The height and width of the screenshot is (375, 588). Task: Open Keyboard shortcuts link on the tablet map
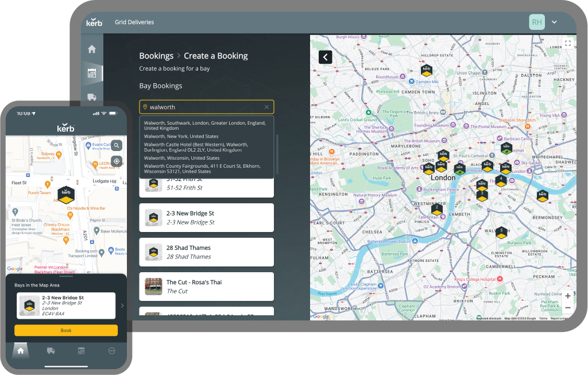click(x=489, y=318)
